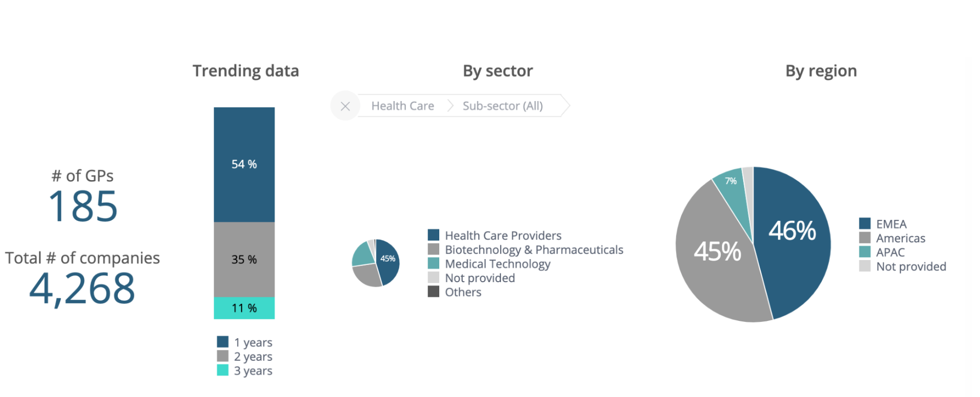This screenshot has height=397, width=980.
Task: Click the Health Care Providers legend swatch
Action: [433, 236]
